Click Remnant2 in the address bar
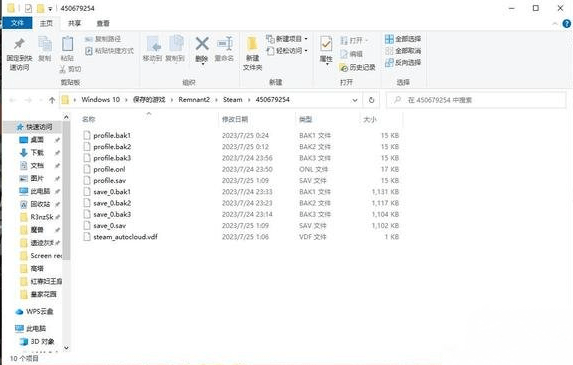The image size is (573, 365). 194,100
